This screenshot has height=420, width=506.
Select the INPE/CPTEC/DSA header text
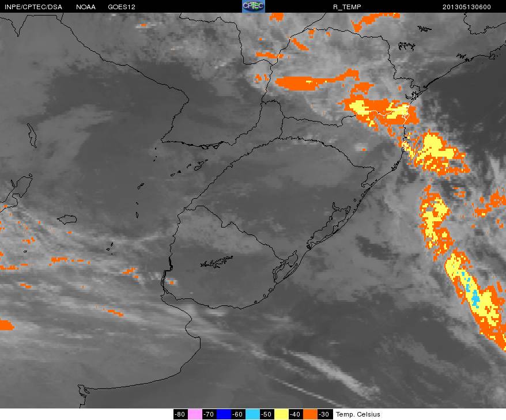[x=33, y=7]
